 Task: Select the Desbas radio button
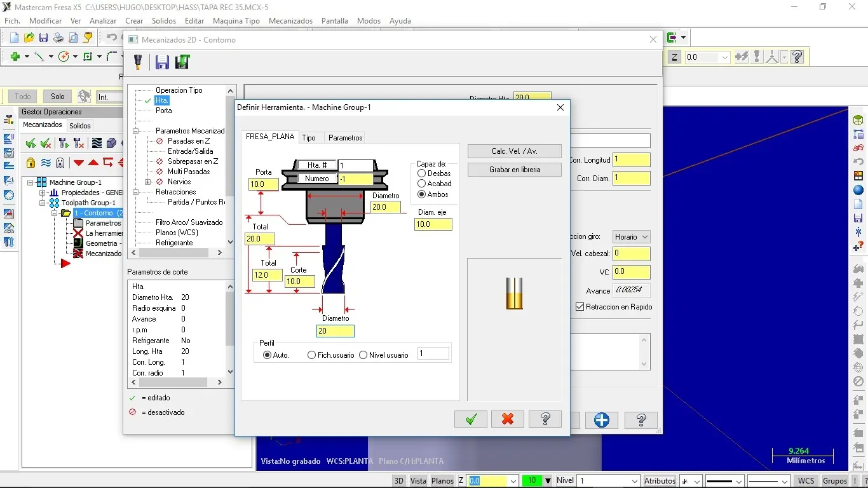point(422,173)
